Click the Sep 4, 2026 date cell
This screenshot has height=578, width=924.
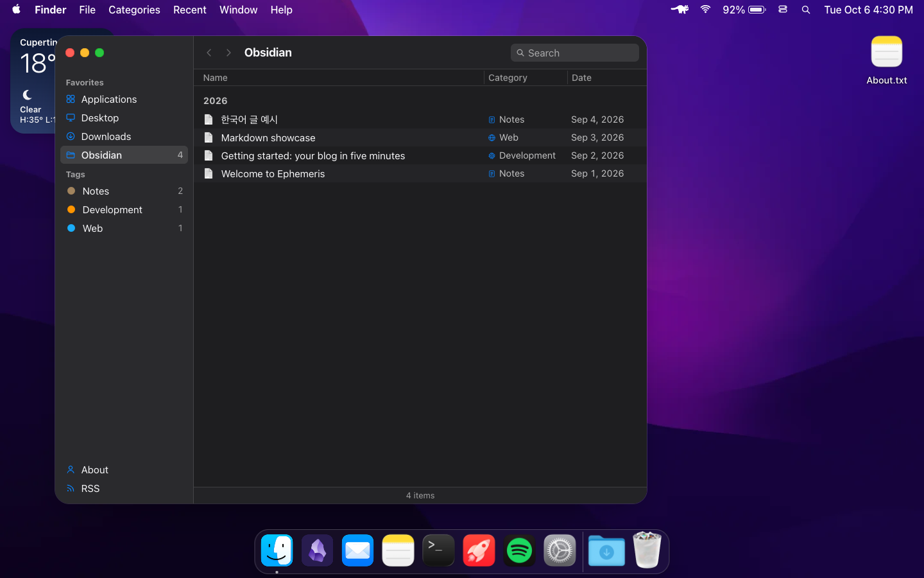pyautogui.click(x=597, y=119)
